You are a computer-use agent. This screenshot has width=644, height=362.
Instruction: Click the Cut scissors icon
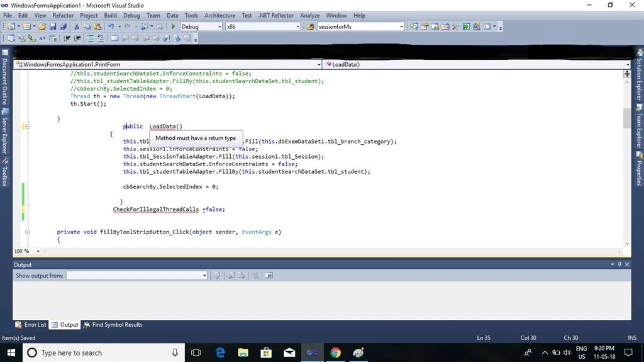pyautogui.click(x=76, y=26)
